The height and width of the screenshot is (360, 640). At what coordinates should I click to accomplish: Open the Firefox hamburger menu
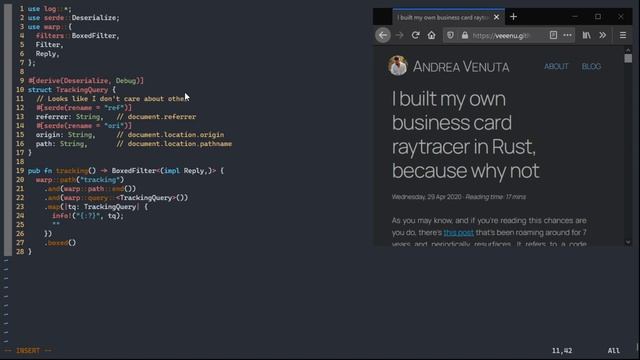click(x=623, y=36)
